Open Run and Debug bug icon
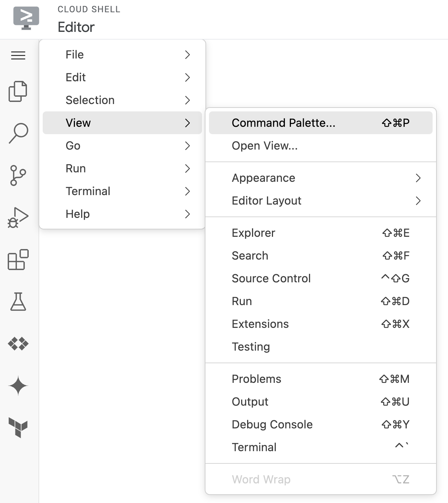 tap(18, 218)
